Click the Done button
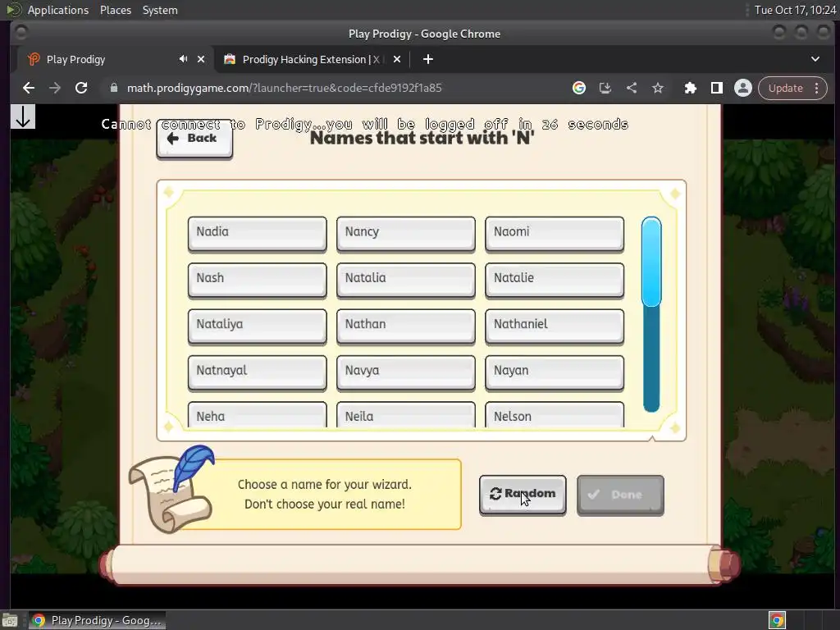The height and width of the screenshot is (630, 840). [x=620, y=495]
